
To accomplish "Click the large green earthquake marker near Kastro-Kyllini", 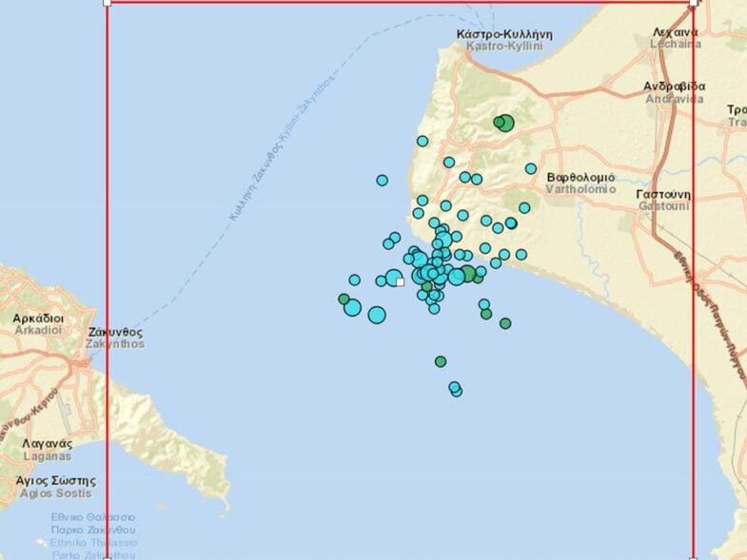I will coord(505,123).
